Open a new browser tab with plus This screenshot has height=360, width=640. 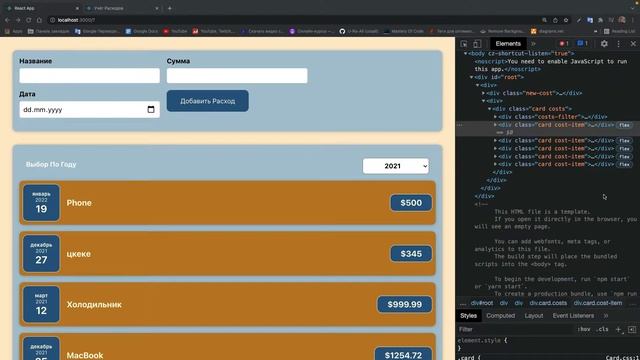click(x=169, y=8)
